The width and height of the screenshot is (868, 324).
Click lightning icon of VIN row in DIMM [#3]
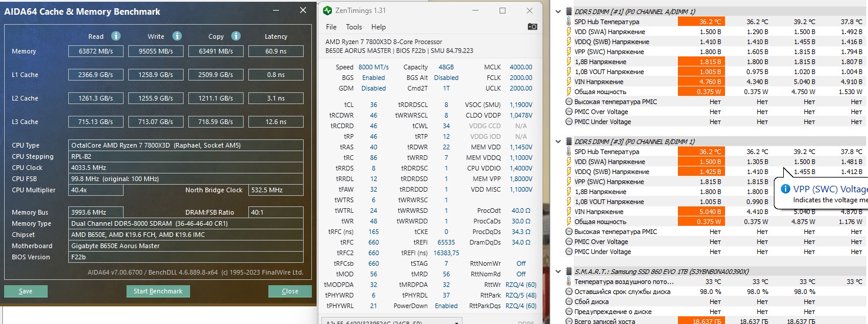click(x=568, y=212)
